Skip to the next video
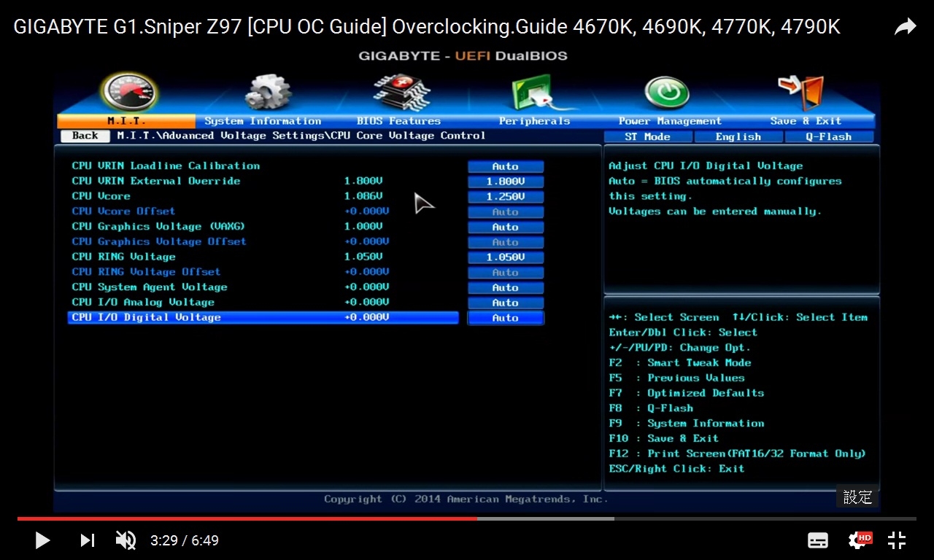 coord(88,540)
